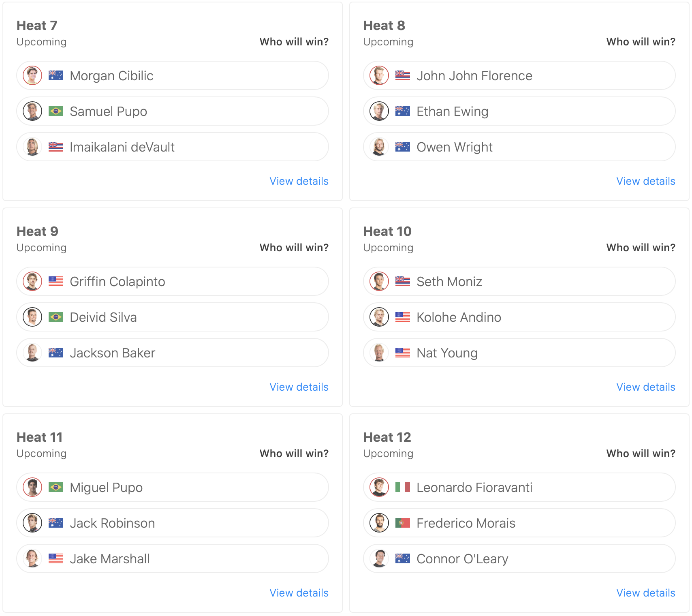The height and width of the screenshot is (616, 692).
Task: Pick Griffin Colapinto to win Heat 9
Action: 172,281
